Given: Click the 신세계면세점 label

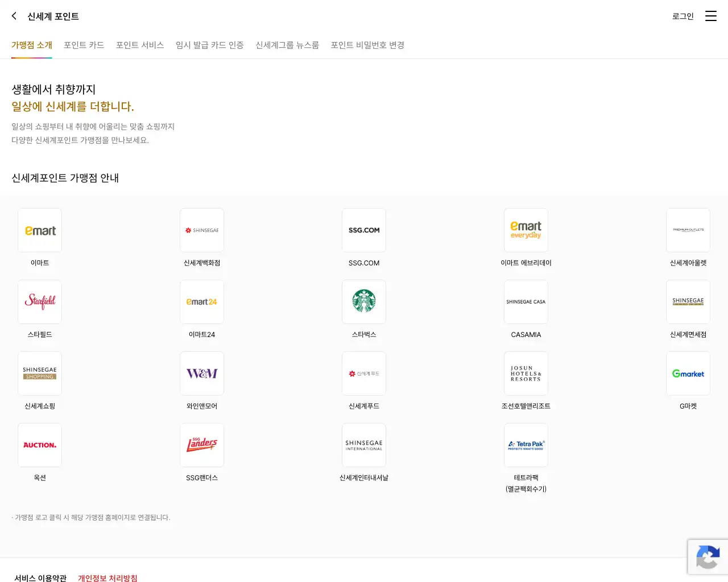Looking at the screenshot, I should (x=688, y=335).
